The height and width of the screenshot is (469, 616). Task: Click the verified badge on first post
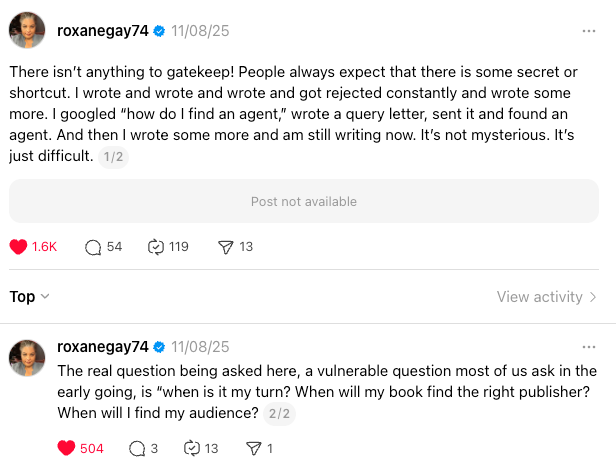[158, 31]
